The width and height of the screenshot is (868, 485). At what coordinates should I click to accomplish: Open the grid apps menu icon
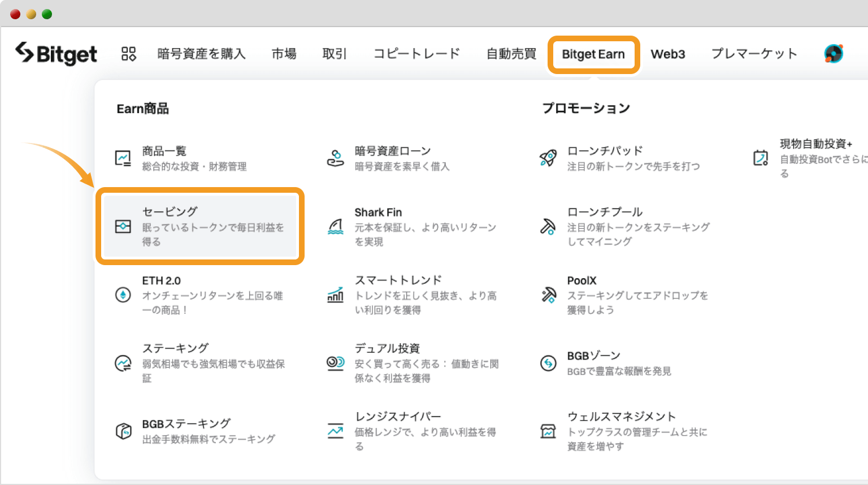(x=129, y=54)
